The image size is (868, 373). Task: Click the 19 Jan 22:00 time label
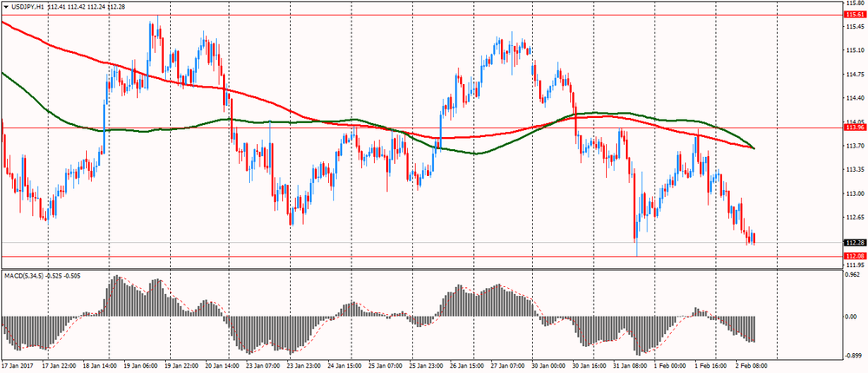[x=181, y=366]
